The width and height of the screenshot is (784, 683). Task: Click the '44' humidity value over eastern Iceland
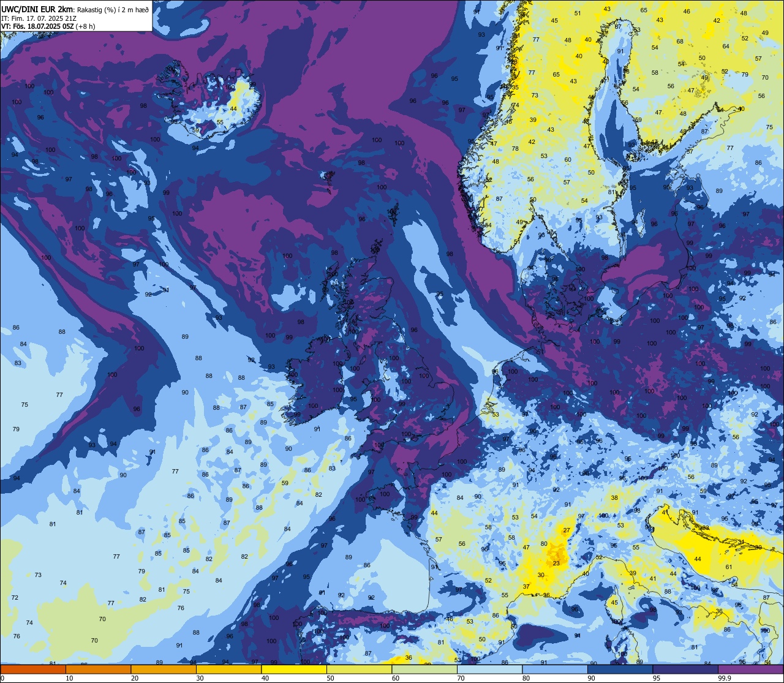tap(233, 109)
